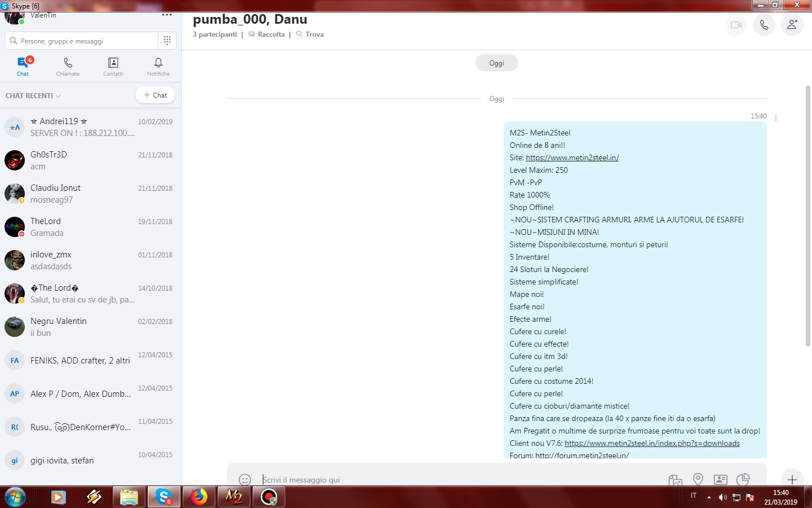
Task: Start a new chat with + Chat button
Action: pos(155,95)
